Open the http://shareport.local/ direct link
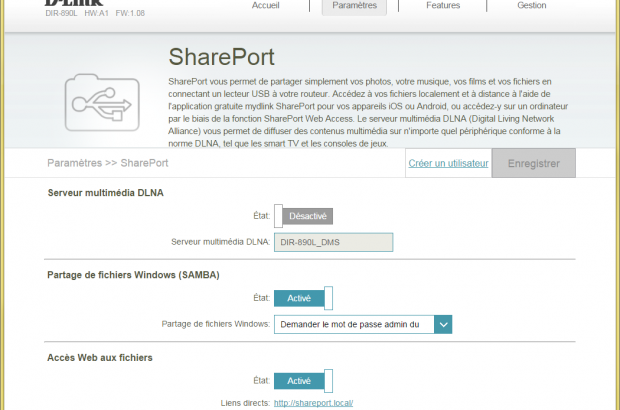 click(x=313, y=403)
